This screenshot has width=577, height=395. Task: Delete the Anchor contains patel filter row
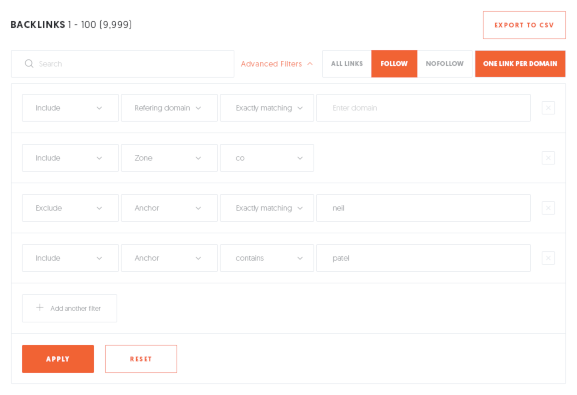[548, 258]
